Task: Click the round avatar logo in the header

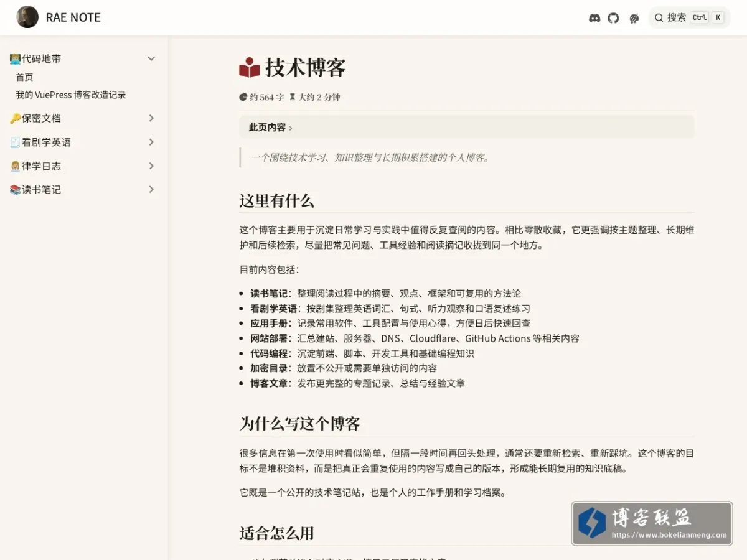Action: point(27,17)
